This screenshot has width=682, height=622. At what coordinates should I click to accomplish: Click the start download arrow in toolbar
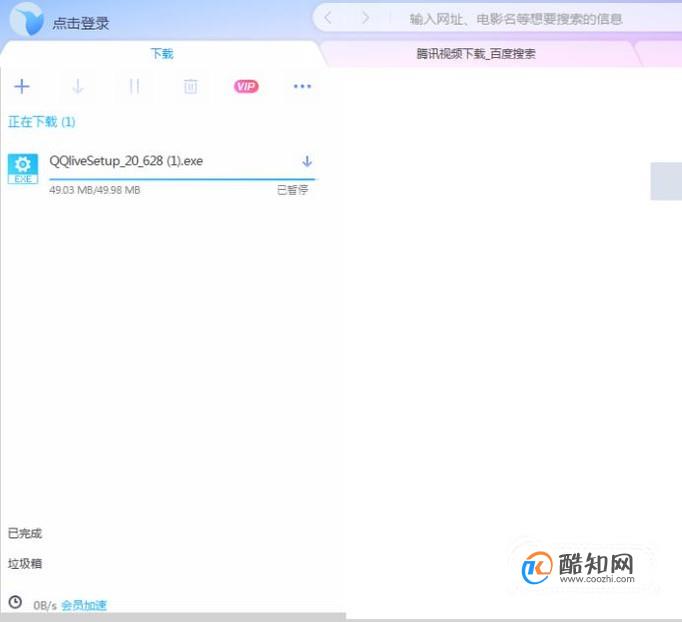(78, 86)
